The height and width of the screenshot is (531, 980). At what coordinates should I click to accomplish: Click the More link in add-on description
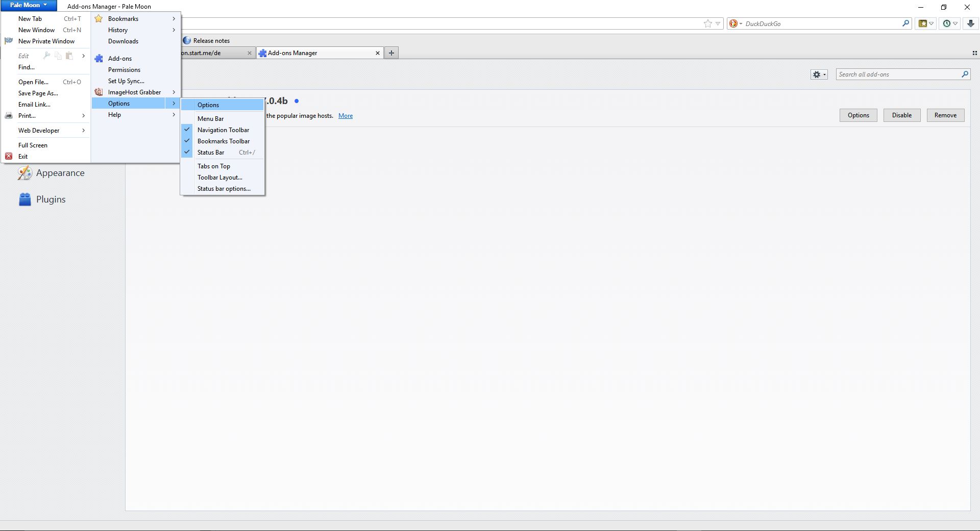pyautogui.click(x=346, y=116)
